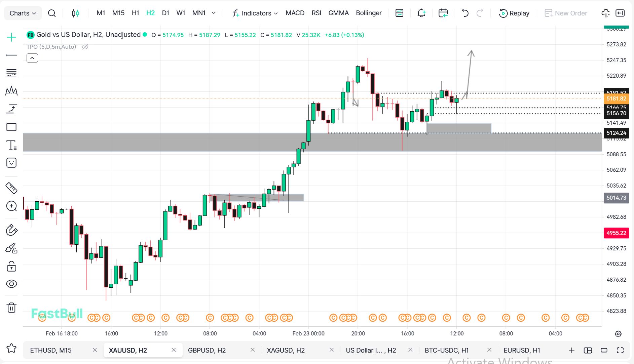Expand the Charts dropdown
Image resolution: width=634 pixels, height=364 pixels.
click(23, 13)
